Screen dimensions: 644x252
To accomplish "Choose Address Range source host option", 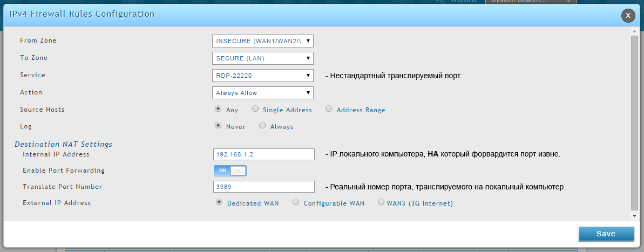I will [329, 109].
